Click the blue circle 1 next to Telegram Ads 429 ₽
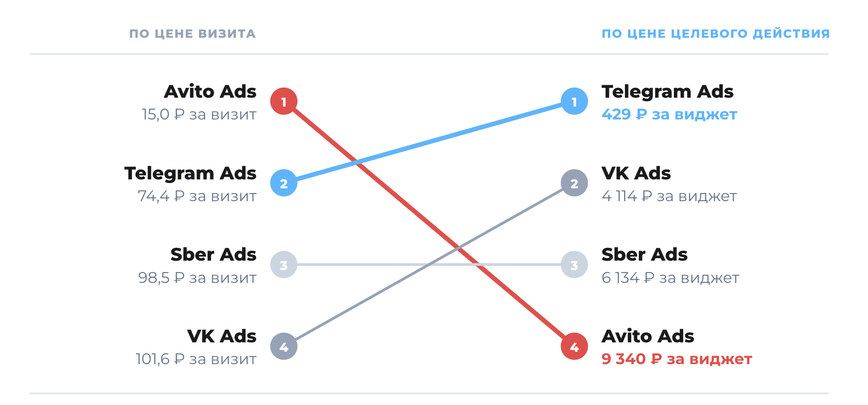This screenshot has width=868, height=405. pyautogui.click(x=574, y=101)
